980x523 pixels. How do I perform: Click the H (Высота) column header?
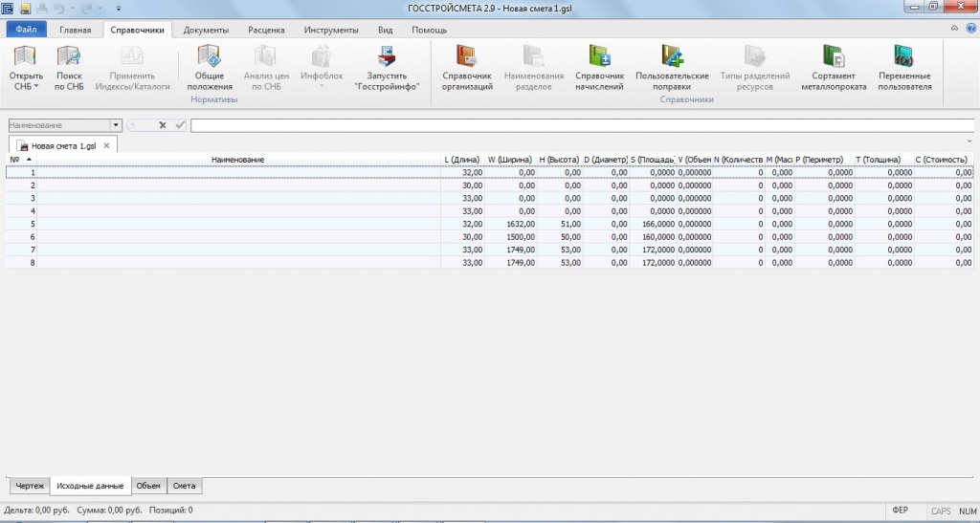(559, 160)
